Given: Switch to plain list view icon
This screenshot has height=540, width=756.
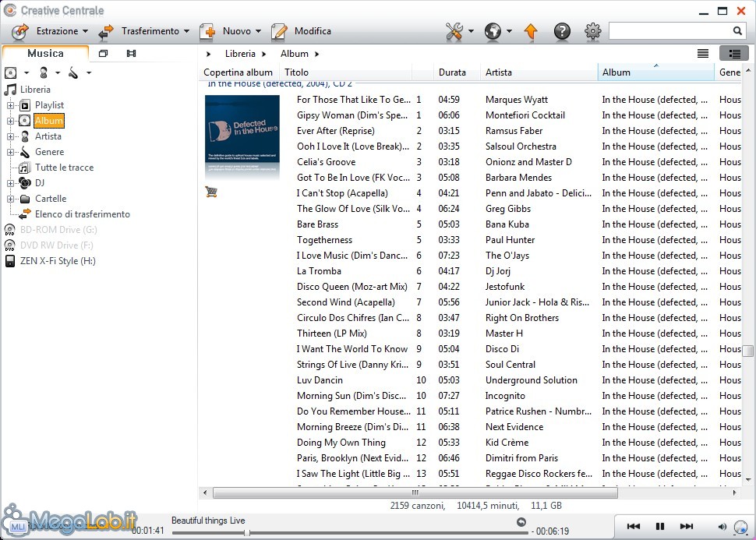Looking at the screenshot, I should click(703, 54).
